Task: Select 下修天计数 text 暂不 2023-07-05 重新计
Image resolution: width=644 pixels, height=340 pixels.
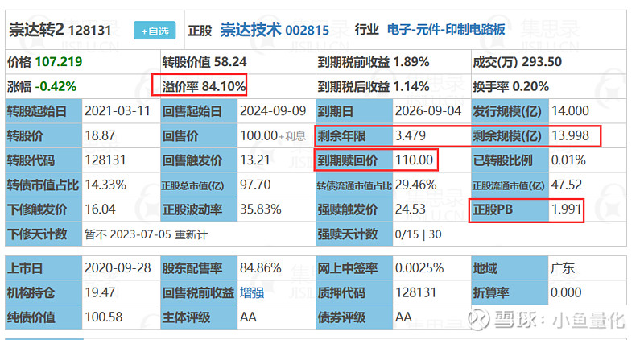Action: point(147,234)
